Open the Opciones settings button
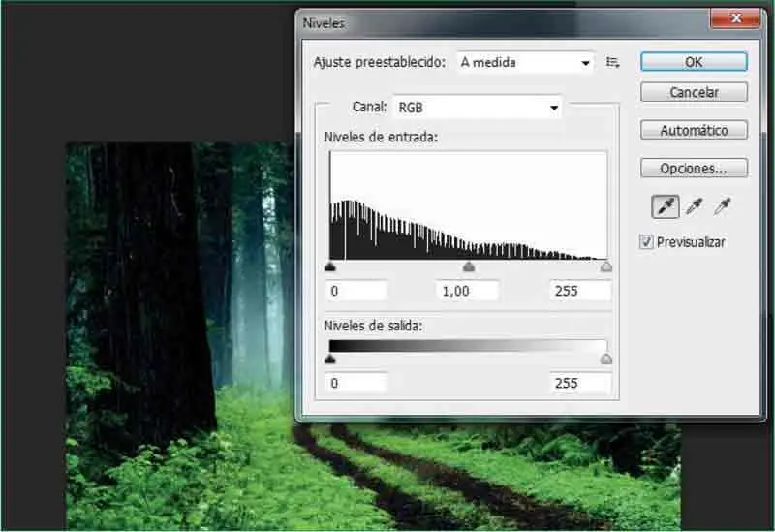Screen dimensions: 775x532 pyautogui.click(x=694, y=168)
